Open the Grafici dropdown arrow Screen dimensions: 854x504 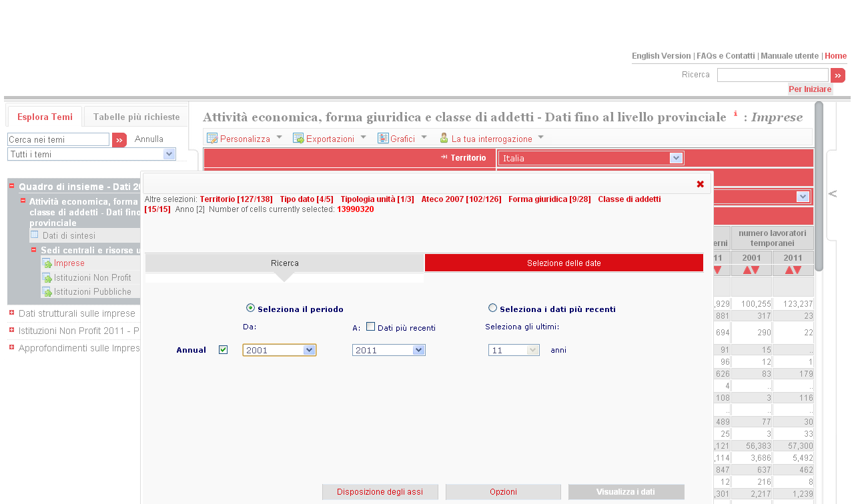424,138
